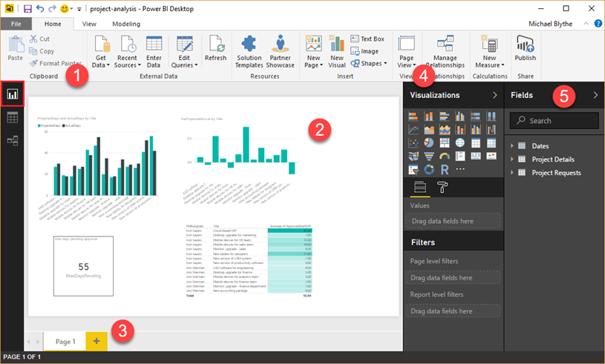The height and width of the screenshot is (364, 605).
Task: Click Enter Data in the ribbon
Action: pos(154,53)
